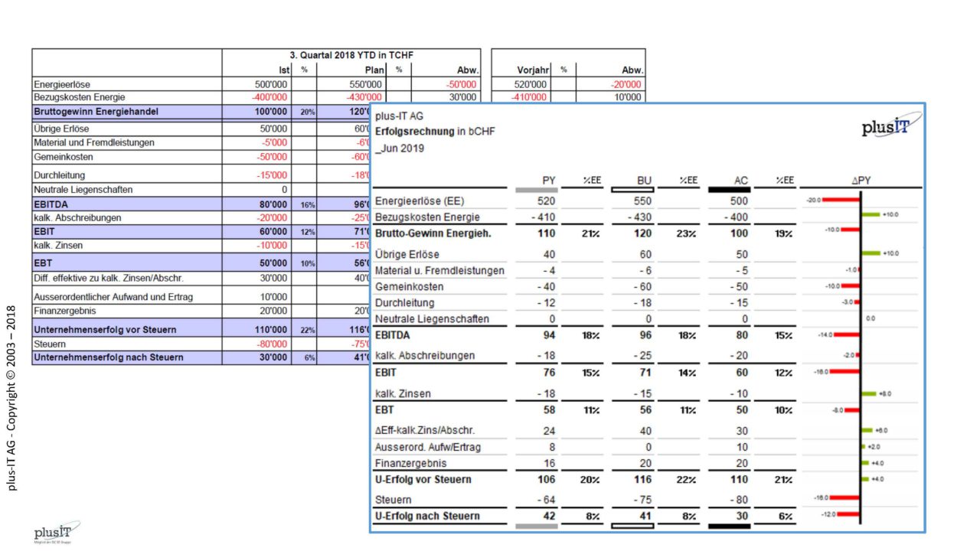Click the 110'000 Ist value before taxes
980x551 pixels.
coord(271,330)
